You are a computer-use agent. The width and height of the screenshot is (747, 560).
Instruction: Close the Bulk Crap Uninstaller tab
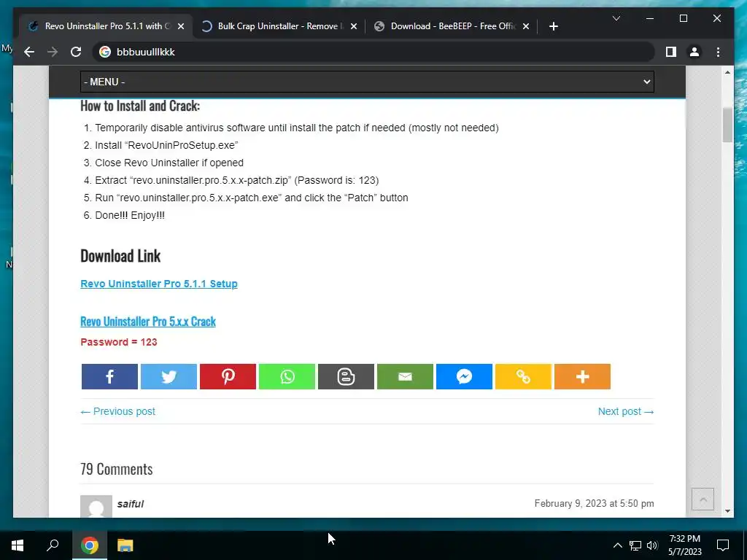(x=354, y=26)
